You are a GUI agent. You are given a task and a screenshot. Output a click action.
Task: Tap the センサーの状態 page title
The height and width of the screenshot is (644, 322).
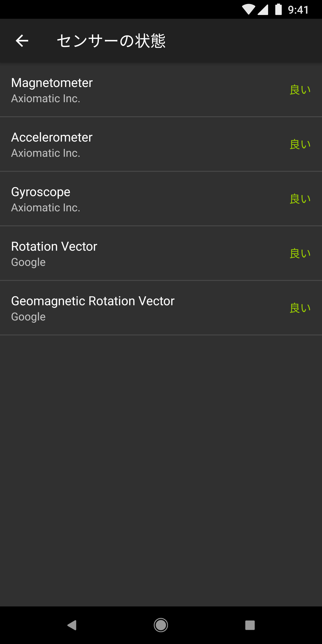click(111, 41)
